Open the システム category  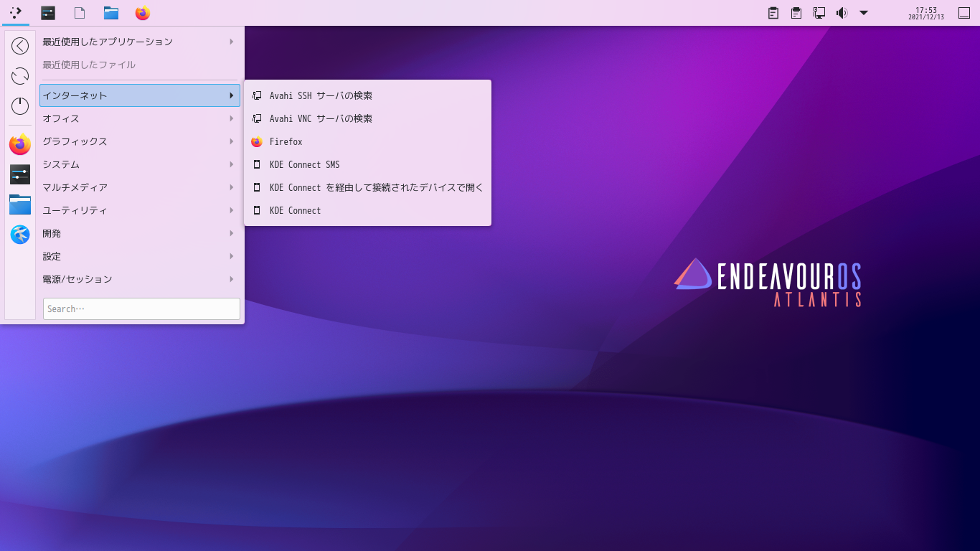coord(140,164)
